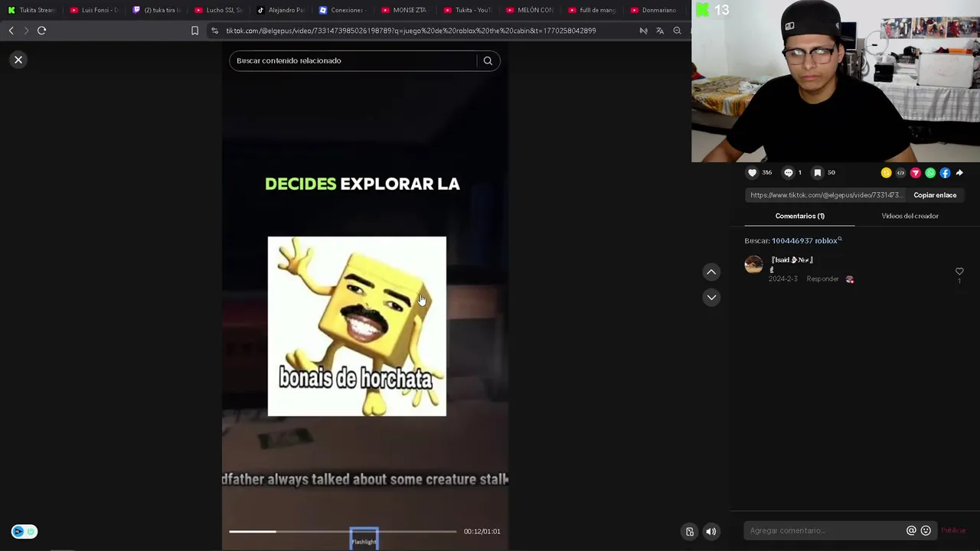This screenshot has height=551, width=980.
Task: Reload the page with the refresh icon
Action: 42,31
